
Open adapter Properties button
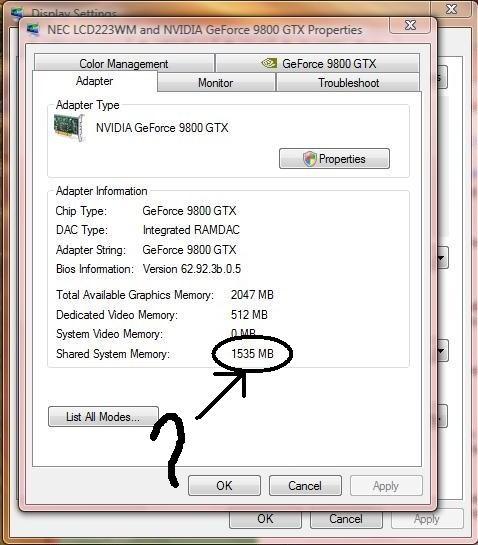334,159
